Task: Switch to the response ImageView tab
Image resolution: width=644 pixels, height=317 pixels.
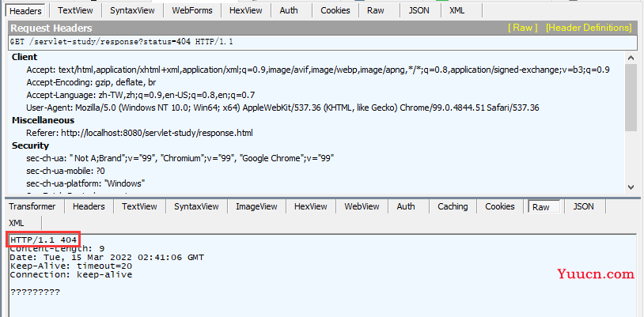Action: [x=256, y=206]
